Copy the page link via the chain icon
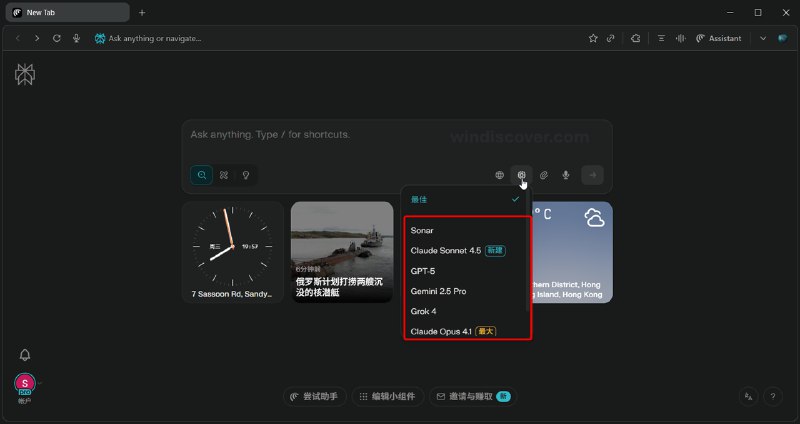 pos(611,38)
